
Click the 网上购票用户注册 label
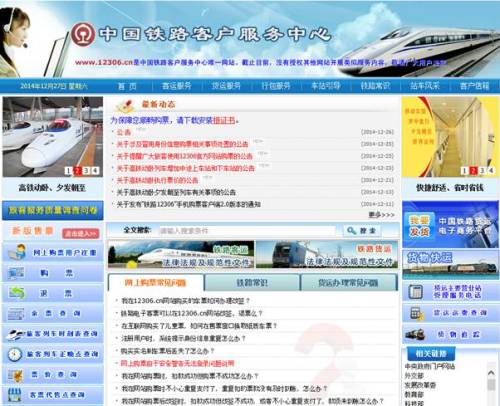[x=65, y=253]
